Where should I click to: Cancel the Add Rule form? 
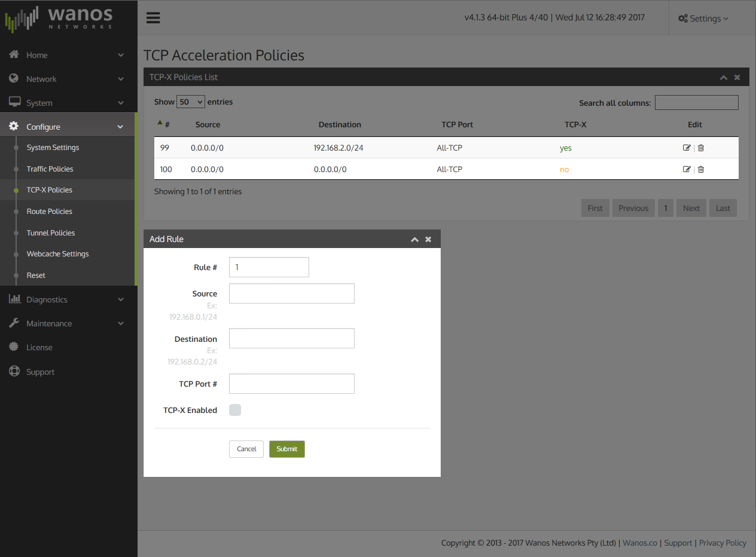coord(246,449)
